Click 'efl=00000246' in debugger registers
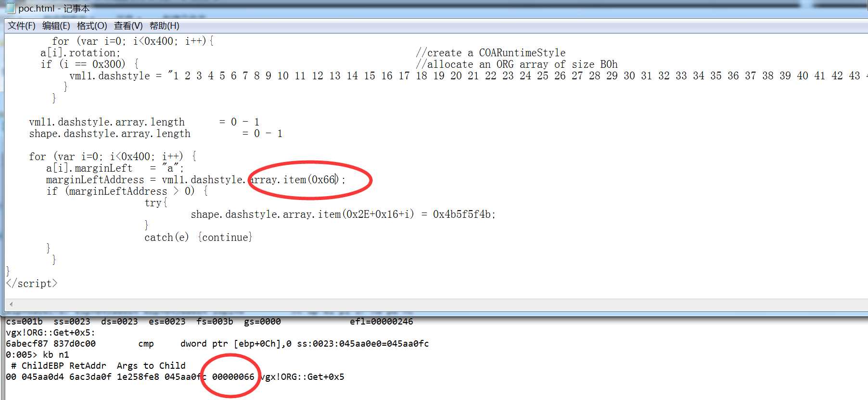This screenshot has width=868, height=400. tap(381, 322)
